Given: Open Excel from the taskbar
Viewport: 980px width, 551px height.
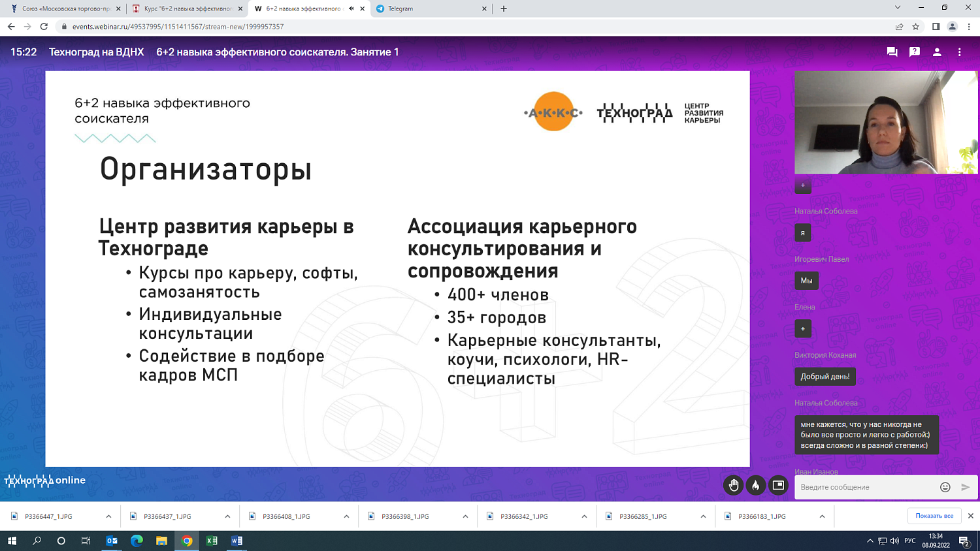Looking at the screenshot, I should (212, 541).
